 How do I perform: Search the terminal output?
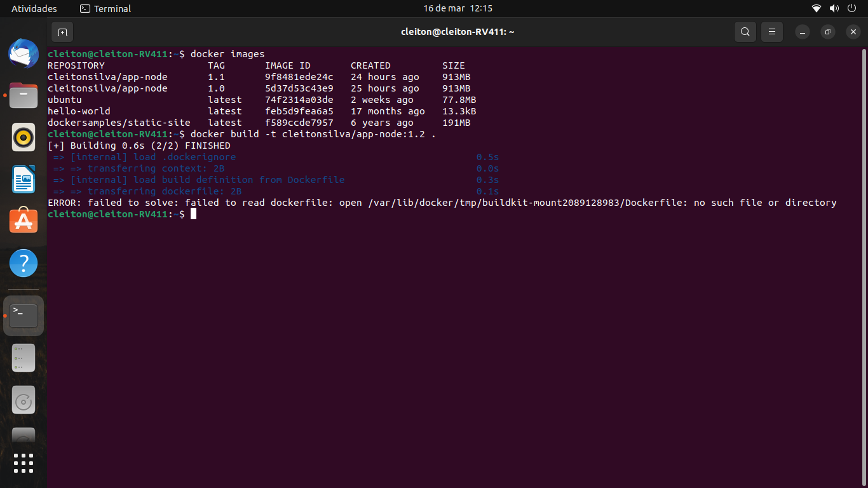745,32
